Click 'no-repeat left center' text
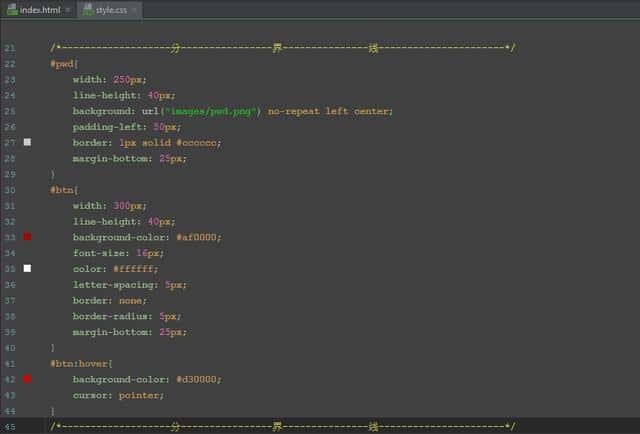This screenshot has height=434, width=640. point(328,111)
